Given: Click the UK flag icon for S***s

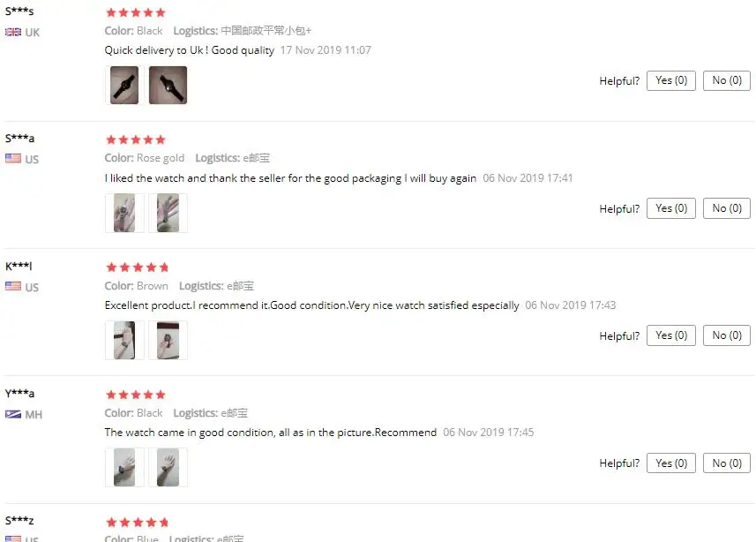Looking at the screenshot, I should 13,33.
